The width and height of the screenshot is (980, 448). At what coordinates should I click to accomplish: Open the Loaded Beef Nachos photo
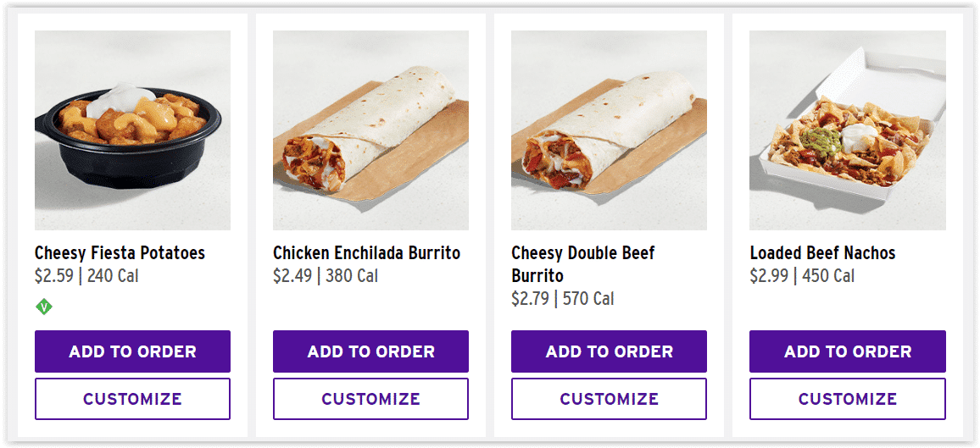pyautogui.click(x=848, y=130)
